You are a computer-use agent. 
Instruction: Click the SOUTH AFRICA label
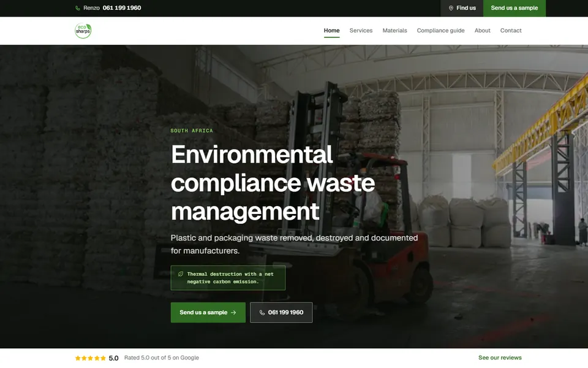click(192, 131)
